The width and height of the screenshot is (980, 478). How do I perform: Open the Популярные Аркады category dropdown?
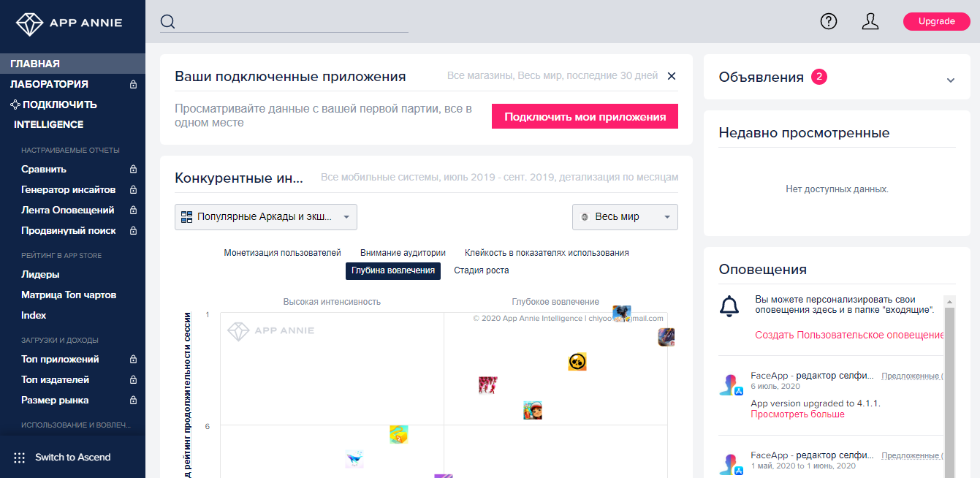[266, 217]
